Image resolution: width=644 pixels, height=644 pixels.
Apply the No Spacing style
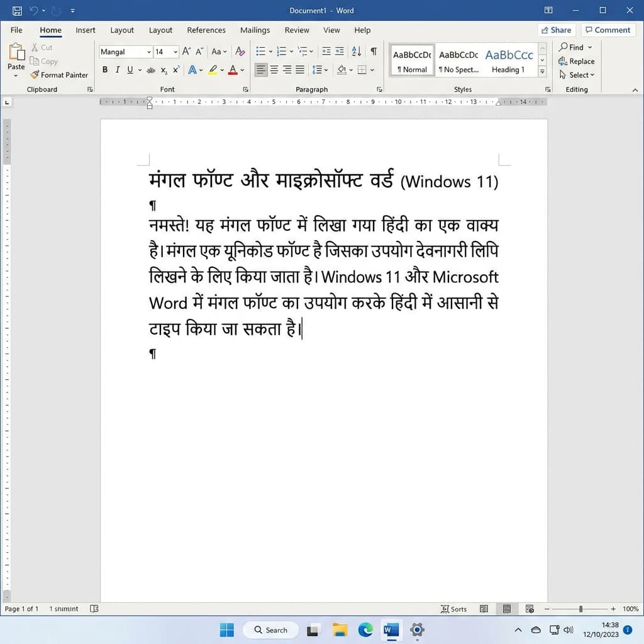tap(458, 60)
